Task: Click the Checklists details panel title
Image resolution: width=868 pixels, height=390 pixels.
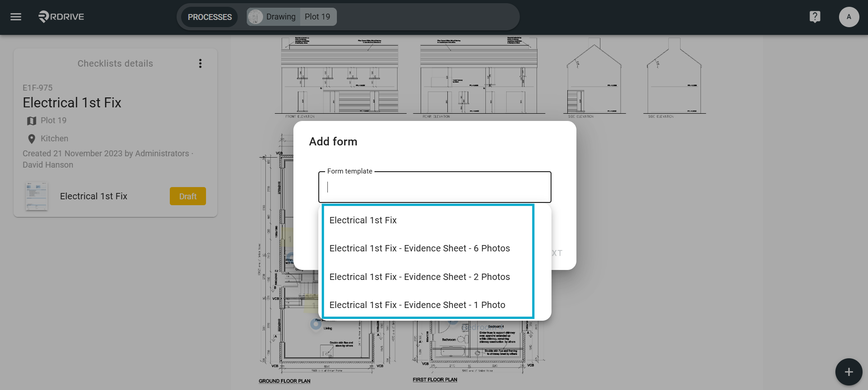Action: point(115,63)
